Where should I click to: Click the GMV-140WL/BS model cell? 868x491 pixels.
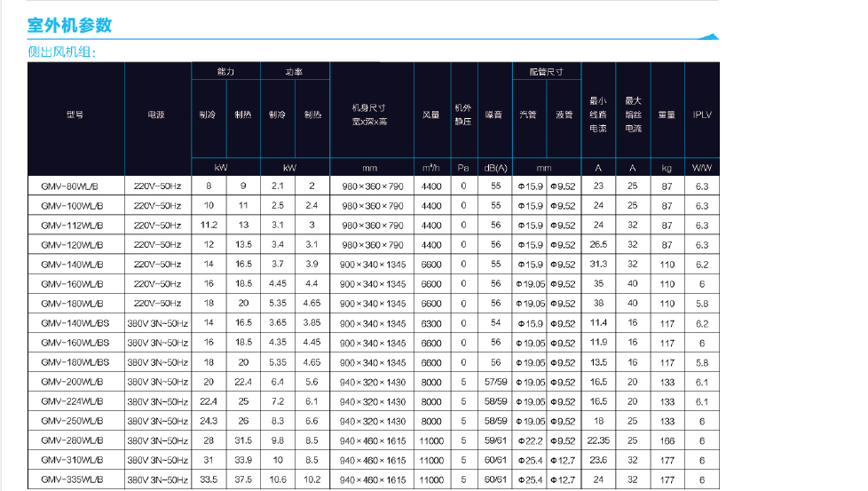75,323
